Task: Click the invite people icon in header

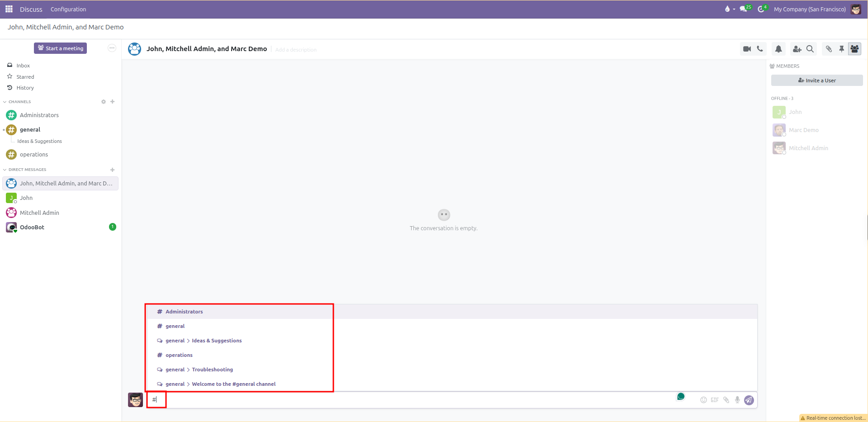Action: [x=797, y=49]
